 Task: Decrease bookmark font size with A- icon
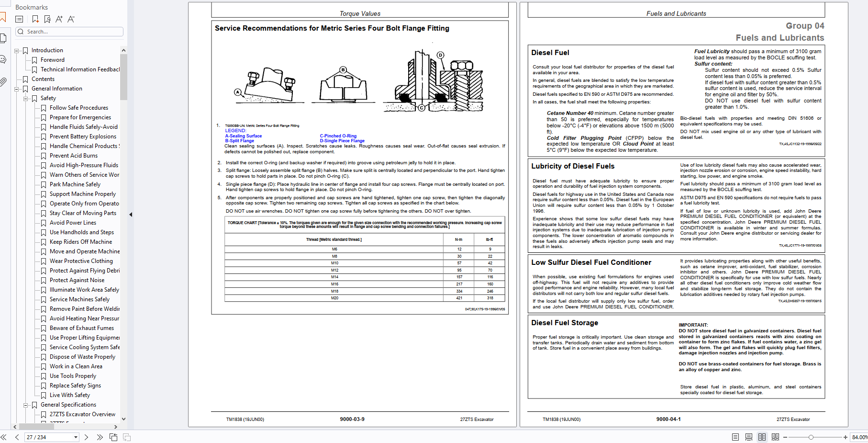coord(71,19)
